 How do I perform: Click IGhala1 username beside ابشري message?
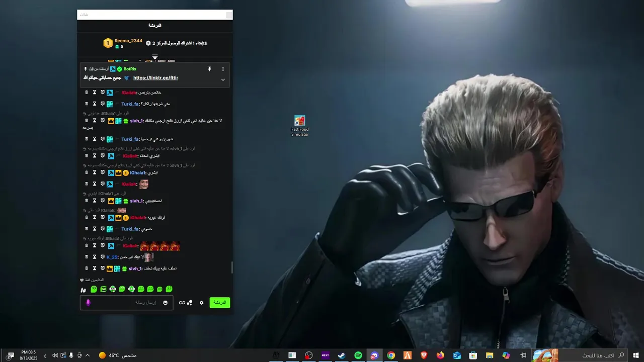[138, 172]
